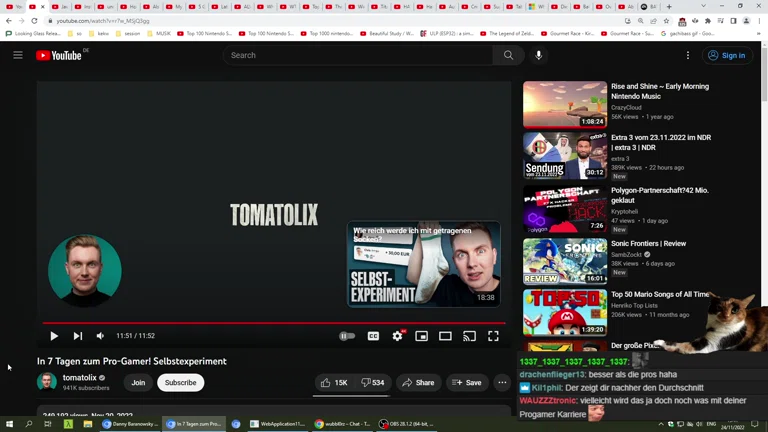768x432 pixels.
Task: Click the large tomatolix end-screen avatar
Action: coord(85,270)
